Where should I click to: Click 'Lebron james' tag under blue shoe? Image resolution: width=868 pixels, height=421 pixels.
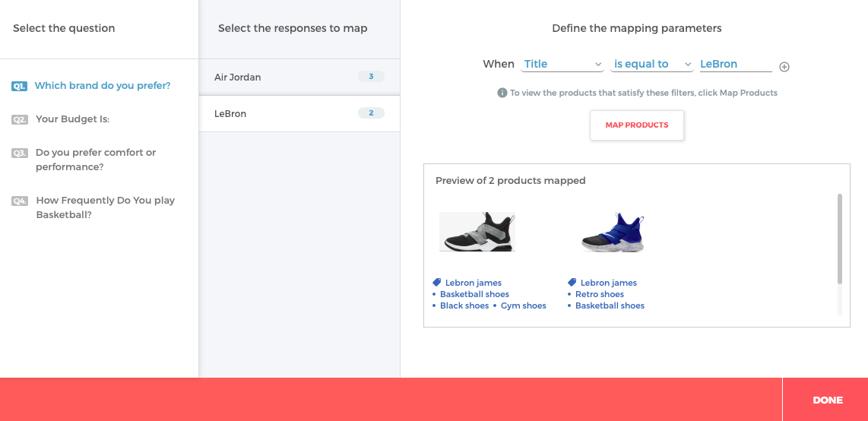coord(608,283)
